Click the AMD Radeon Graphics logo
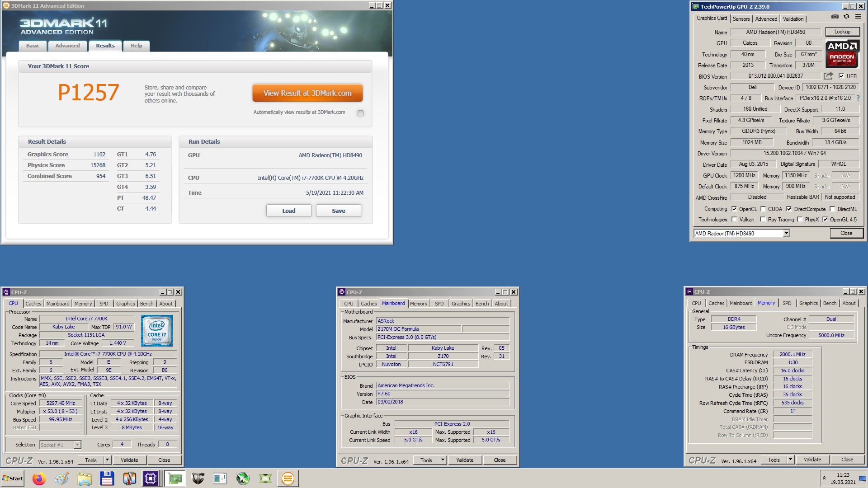Viewport: 868px width, 488px height. [842, 54]
